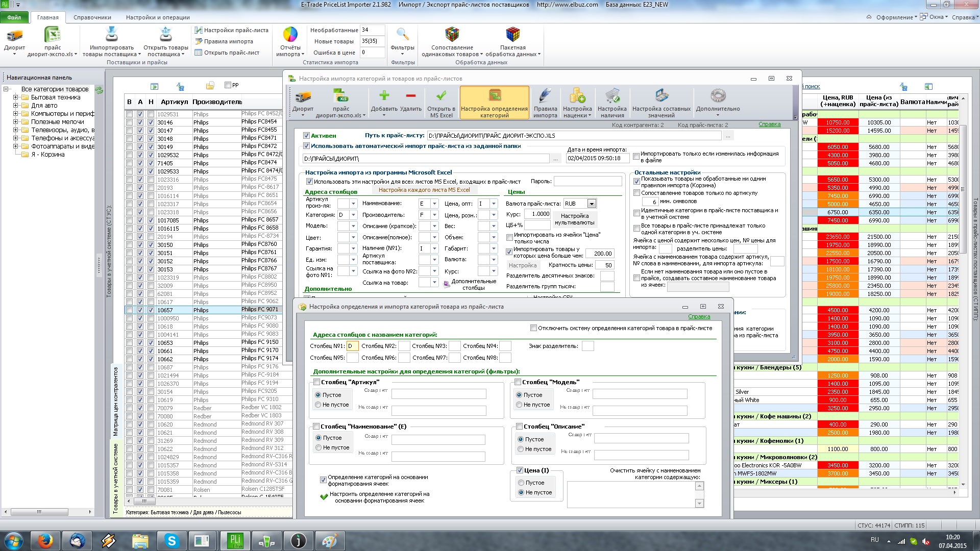Select Пустое radio under Цена (I)
980x551 pixels.
[x=521, y=483]
